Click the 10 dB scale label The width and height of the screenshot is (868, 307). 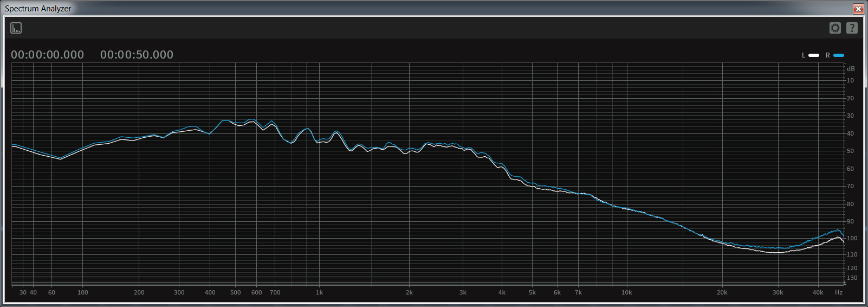click(851, 80)
